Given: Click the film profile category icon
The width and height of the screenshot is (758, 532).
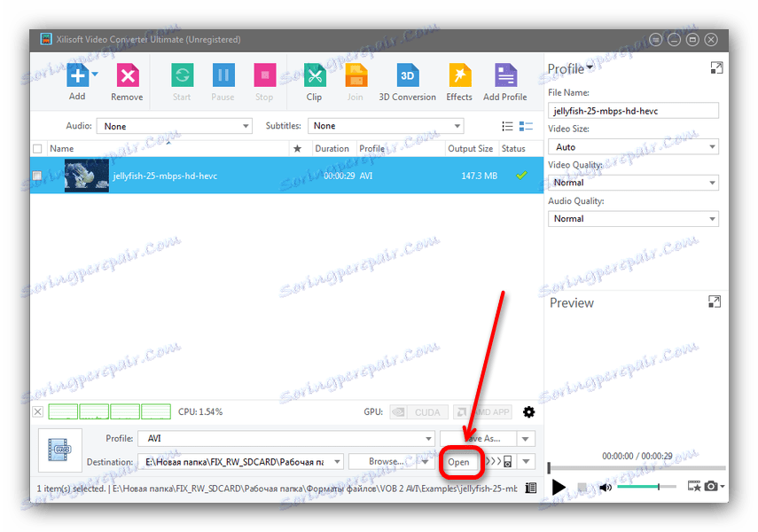Looking at the screenshot, I should point(60,450).
